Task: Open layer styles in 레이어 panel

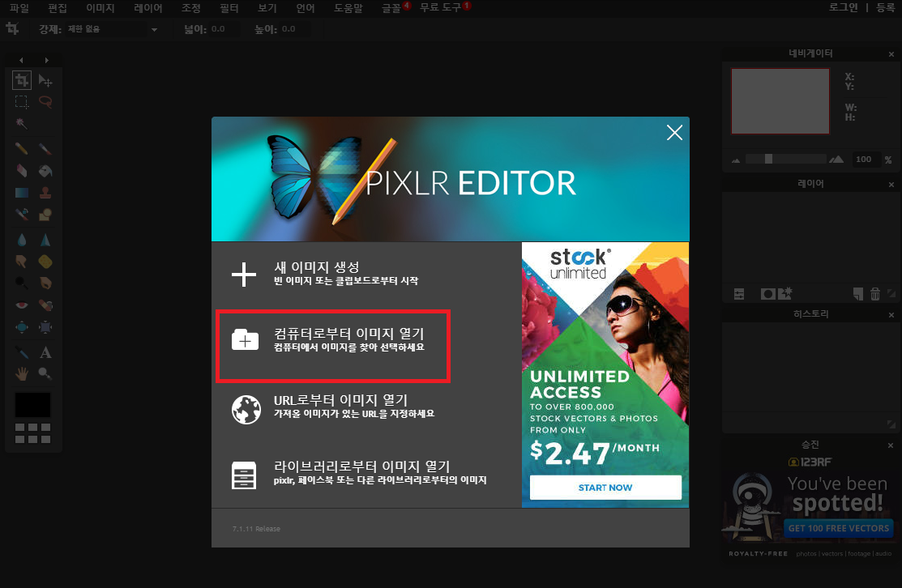Action: [785, 293]
